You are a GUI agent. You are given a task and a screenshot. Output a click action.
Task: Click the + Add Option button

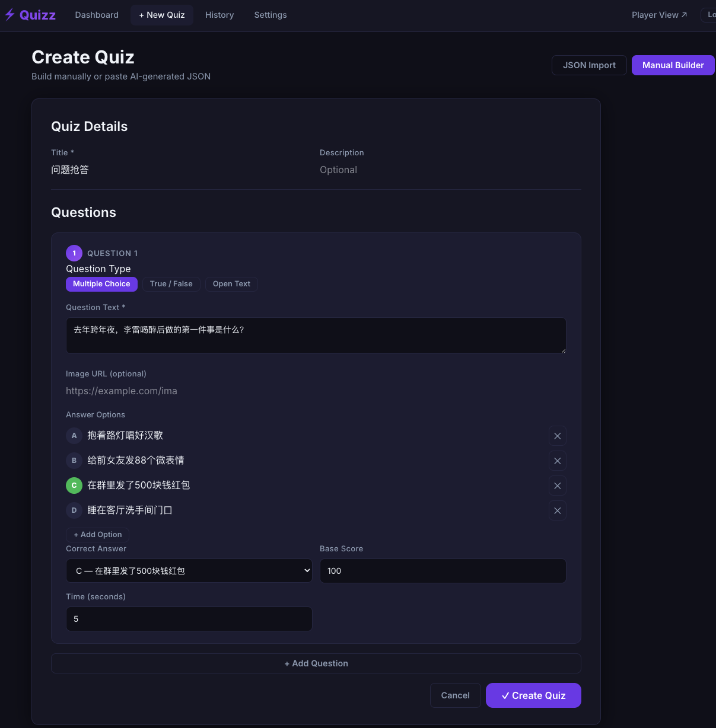coord(98,535)
